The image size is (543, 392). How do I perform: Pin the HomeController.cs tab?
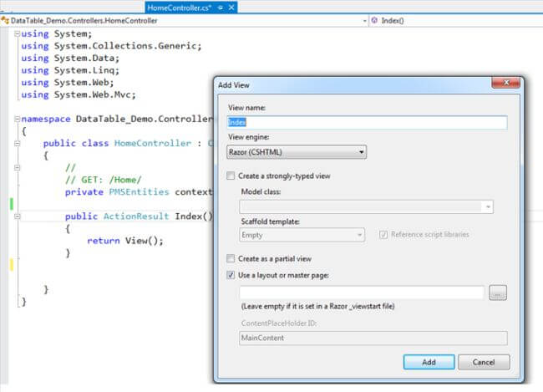tap(221, 8)
